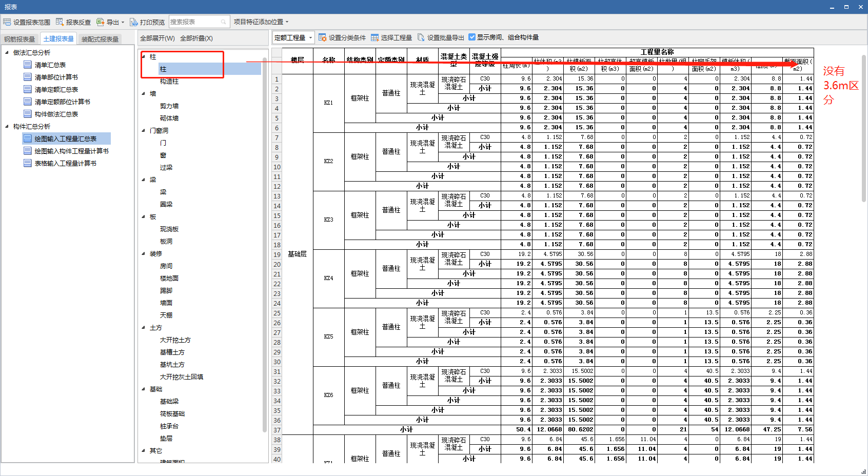Click the 打印预览 print preview icon
This screenshot has width=868, height=476.
click(134, 22)
